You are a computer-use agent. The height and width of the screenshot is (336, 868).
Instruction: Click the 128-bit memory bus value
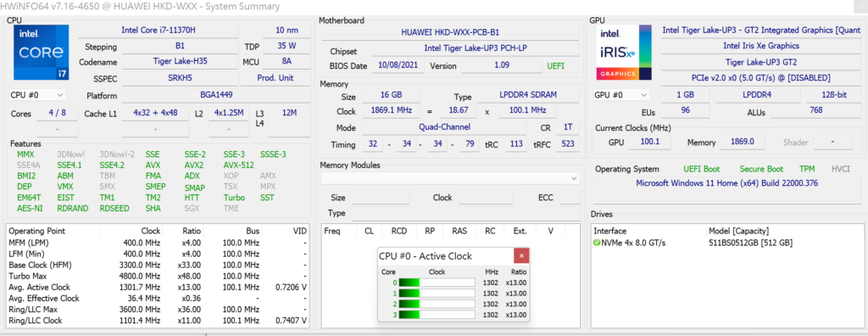tap(834, 95)
